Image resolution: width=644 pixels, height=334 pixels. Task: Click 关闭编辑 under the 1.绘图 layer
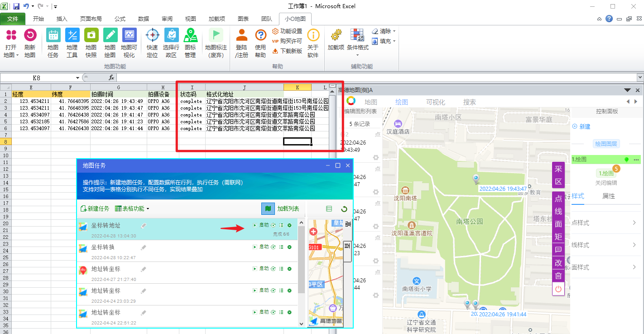[x=606, y=183]
